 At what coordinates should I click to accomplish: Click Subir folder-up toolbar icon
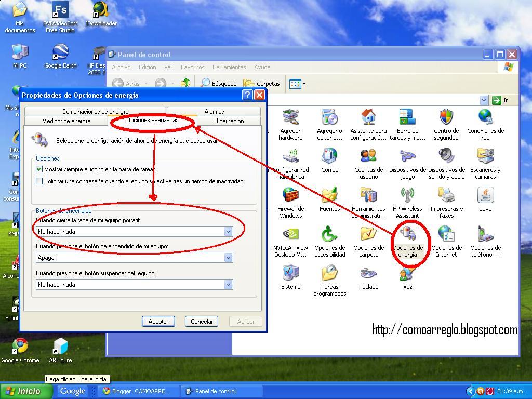185,83
